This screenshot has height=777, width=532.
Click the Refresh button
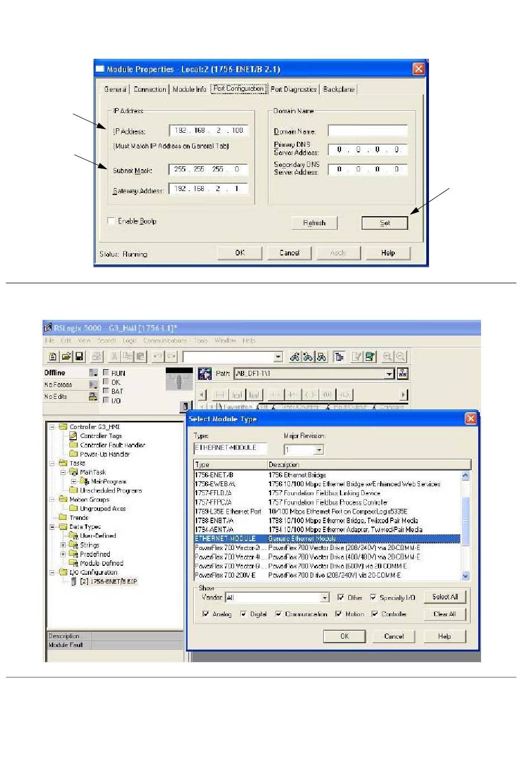pyautogui.click(x=314, y=223)
